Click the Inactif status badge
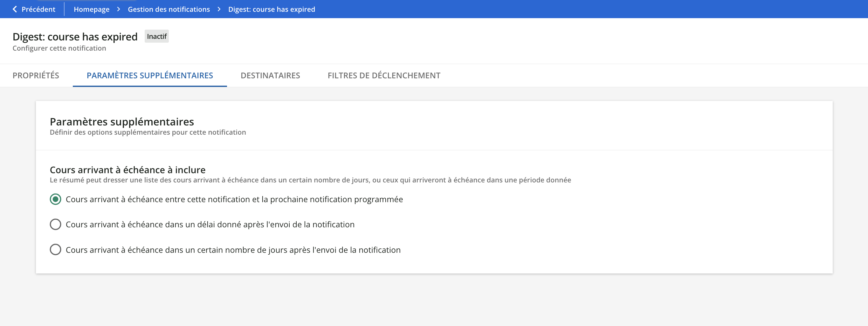This screenshot has height=326, width=868. (156, 36)
